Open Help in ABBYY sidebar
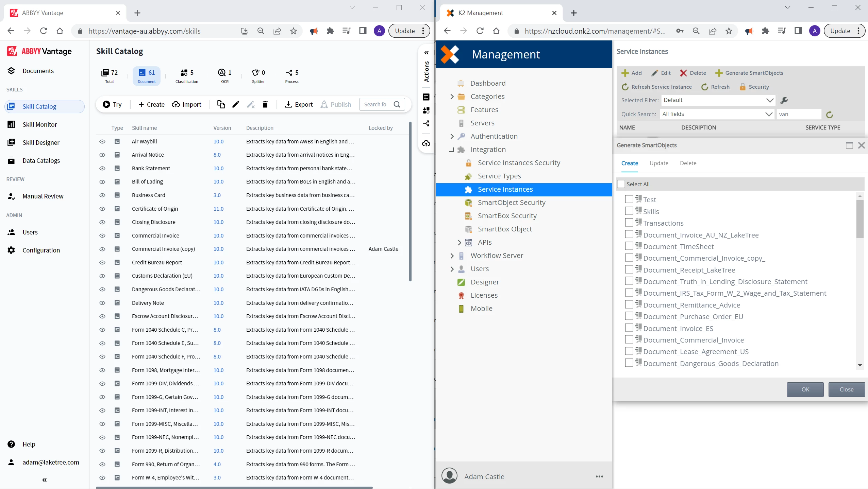Image resolution: width=868 pixels, height=489 pixels. [x=29, y=444]
